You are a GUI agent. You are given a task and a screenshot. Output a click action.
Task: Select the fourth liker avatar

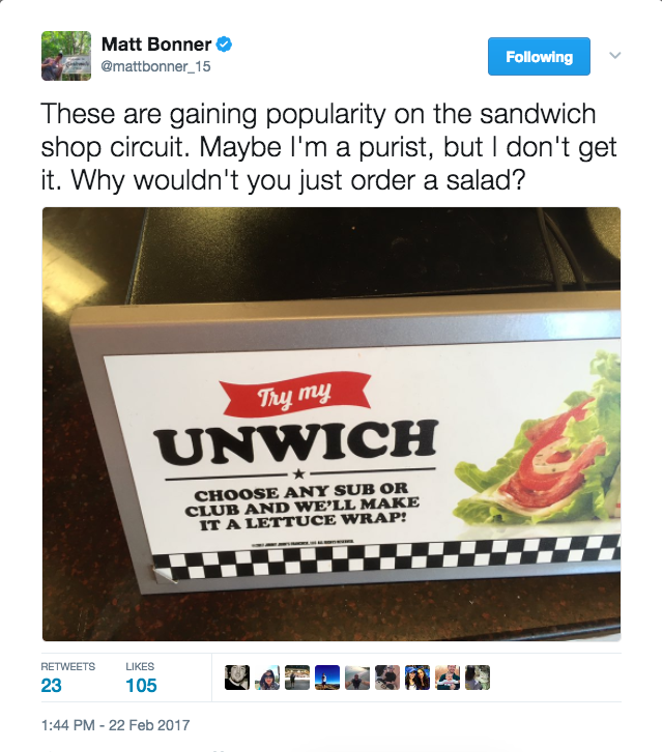click(328, 678)
